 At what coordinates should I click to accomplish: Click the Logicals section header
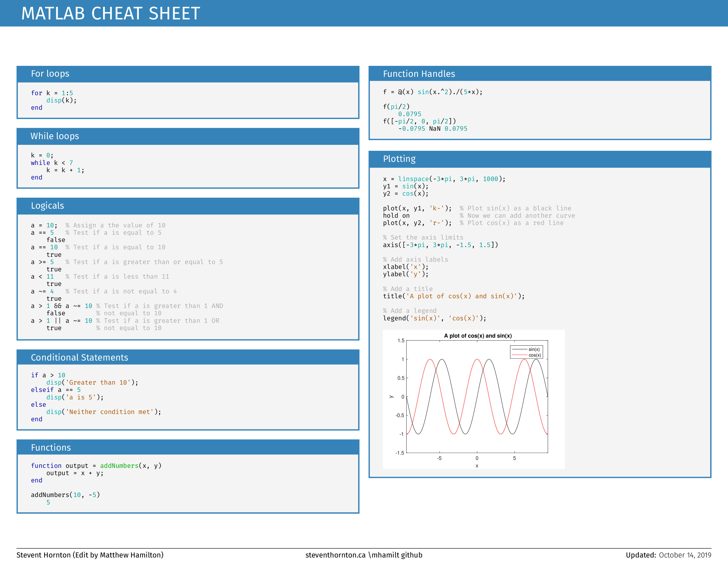click(188, 206)
